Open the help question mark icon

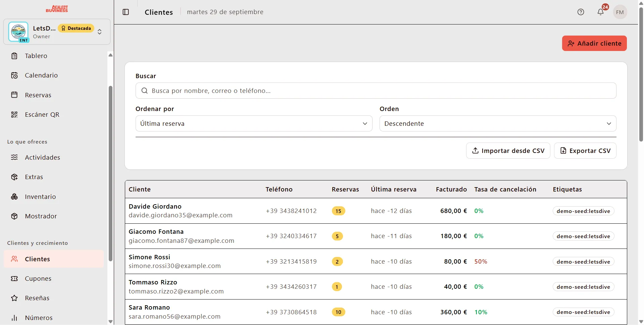581,12
